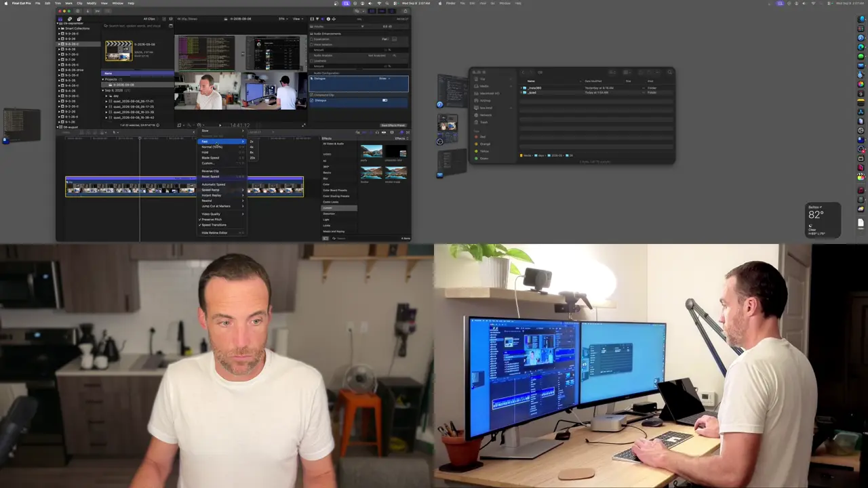Select the Color Board Presets effects category

coord(335,190)
